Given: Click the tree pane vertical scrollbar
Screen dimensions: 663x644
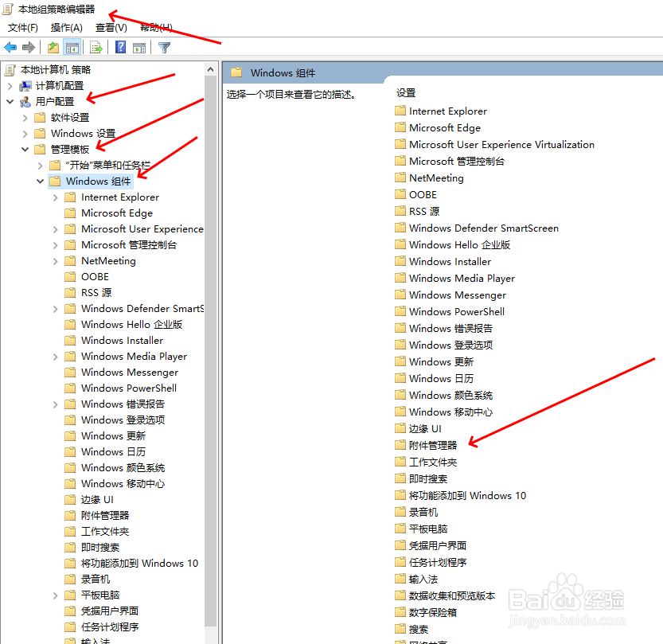Looking at the screenshot, I should [x=210, y=318].
